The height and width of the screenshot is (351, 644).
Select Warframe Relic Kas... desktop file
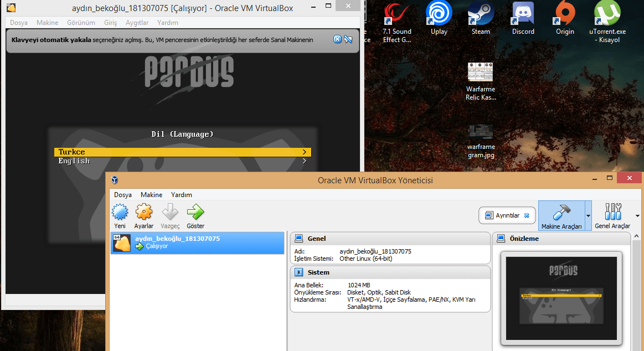click(481, 81)
